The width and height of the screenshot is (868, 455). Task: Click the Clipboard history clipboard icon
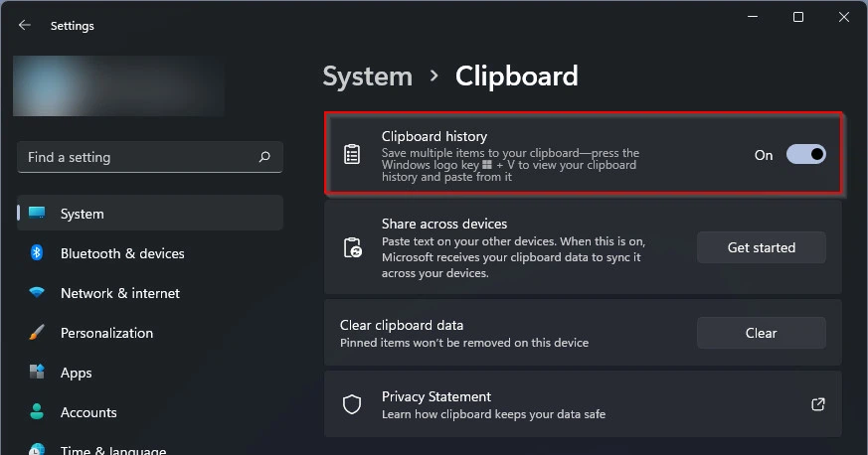352,154
